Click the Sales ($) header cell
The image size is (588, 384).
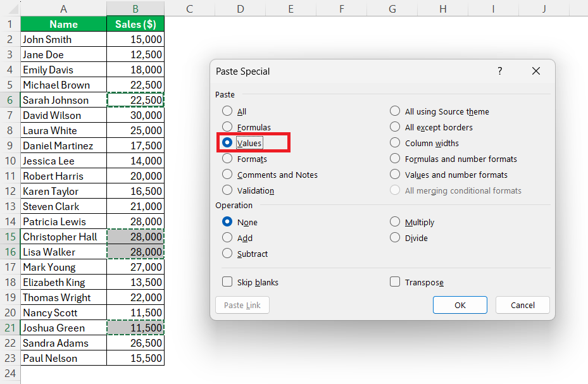tap(135, 24)
